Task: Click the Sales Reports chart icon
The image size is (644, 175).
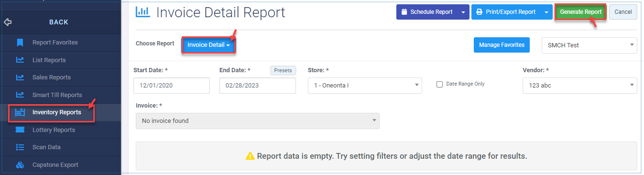Action: coord(20,77)
